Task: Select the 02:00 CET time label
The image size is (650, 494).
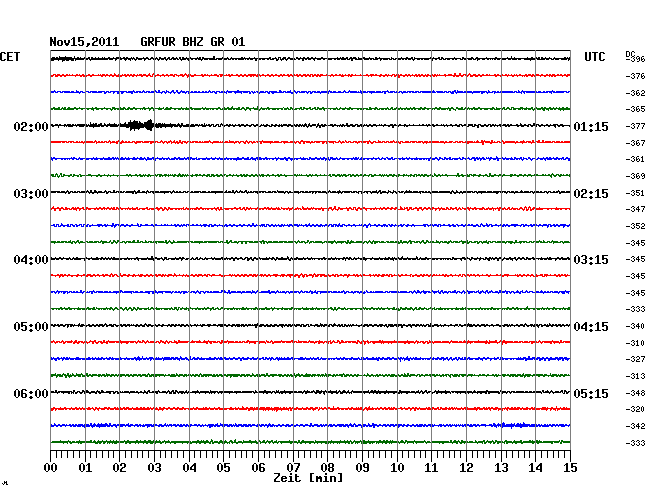Action: 31,126
